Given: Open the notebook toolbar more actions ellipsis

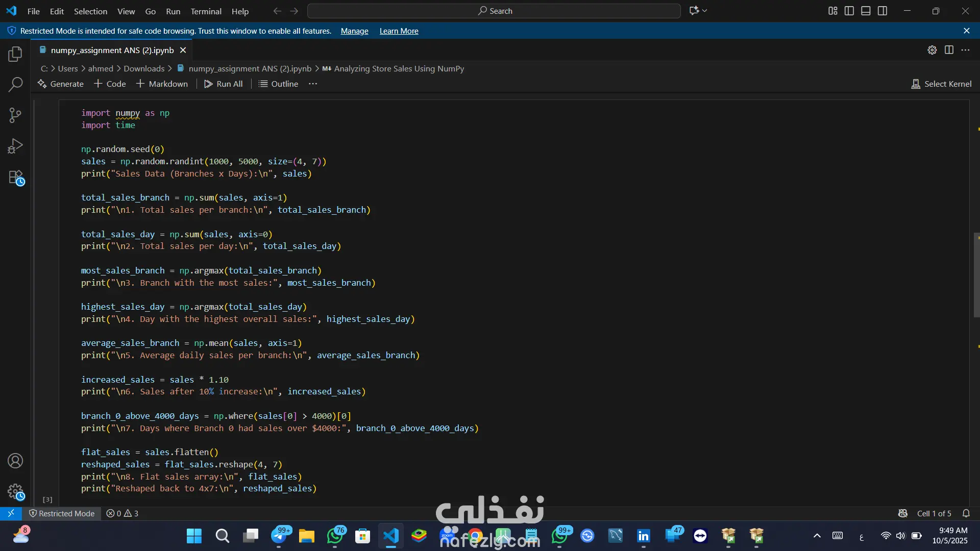Looking at the screenshot, I should [313, 84].
